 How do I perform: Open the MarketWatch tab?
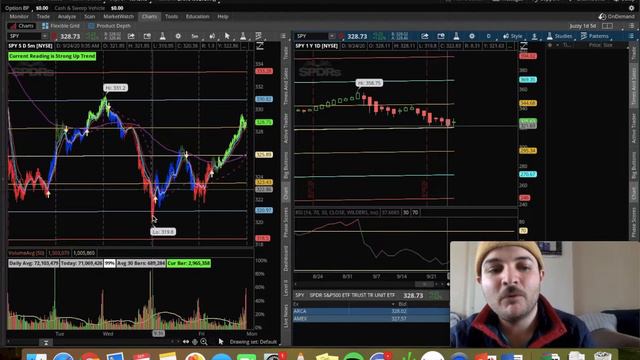click(x=118, y=17)
